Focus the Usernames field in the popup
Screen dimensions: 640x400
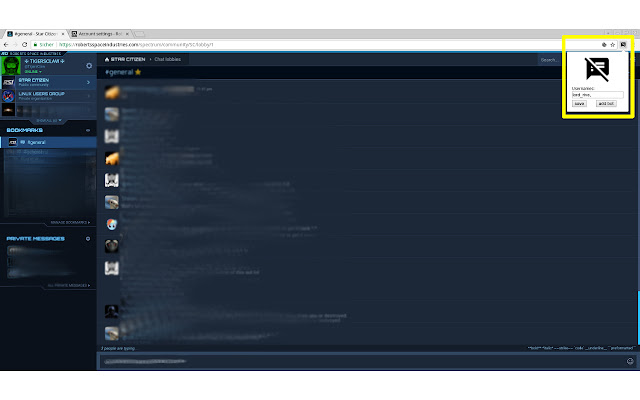(597, 95)
